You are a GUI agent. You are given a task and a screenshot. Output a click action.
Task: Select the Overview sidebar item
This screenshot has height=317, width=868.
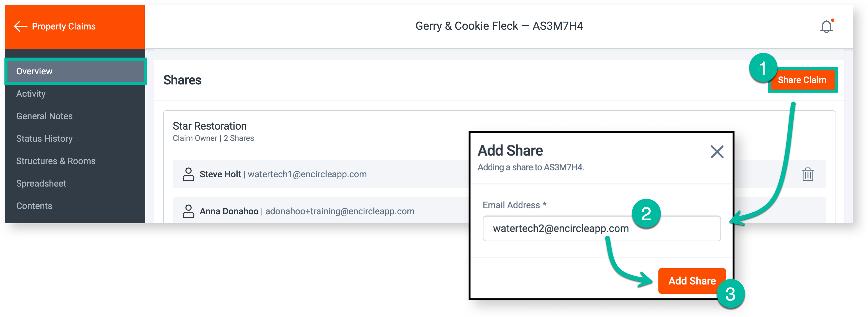[x=35, y=71]
